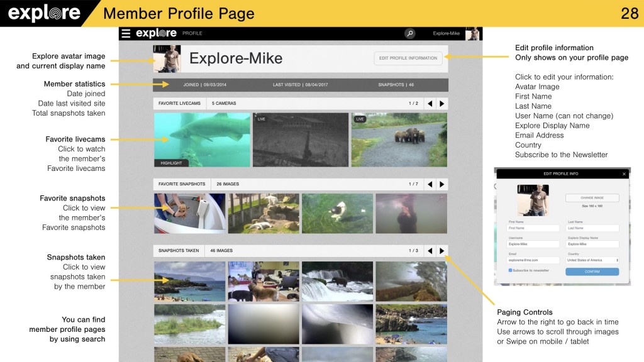Click the Change Image button

pyautogui.click(x=592, y=197)
